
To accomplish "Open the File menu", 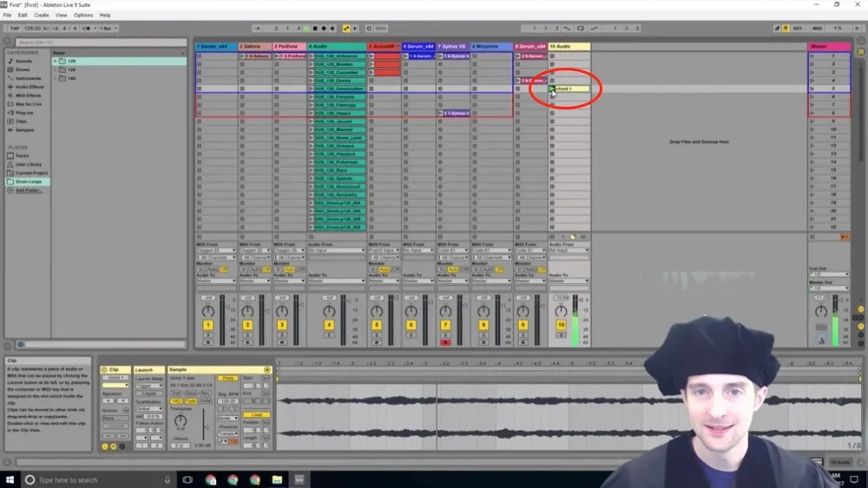I will (7, 15).
